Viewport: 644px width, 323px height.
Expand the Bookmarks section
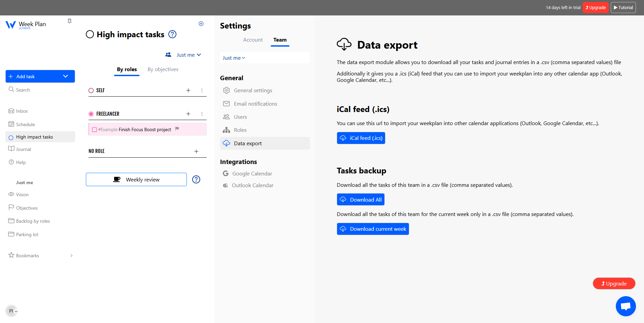tap(71, 256)
